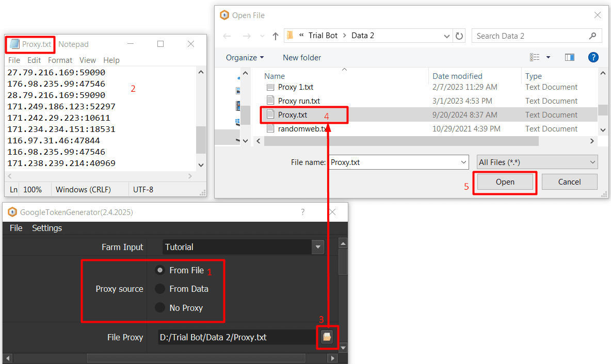Open Settings menu in GoogleTokenGenerator
The image size is (611, 364).
(x=47, y=228)
